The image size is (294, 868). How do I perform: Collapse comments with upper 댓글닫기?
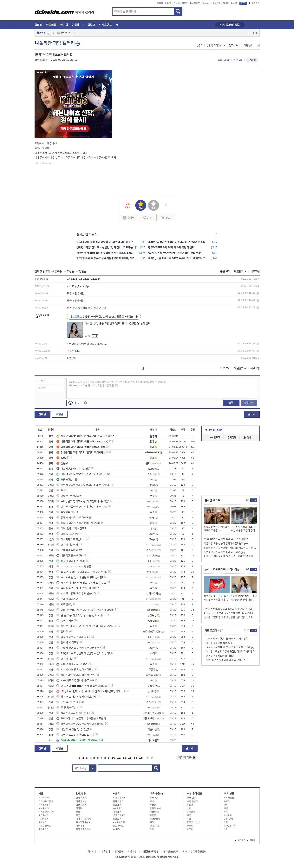[x=240, y=272]
